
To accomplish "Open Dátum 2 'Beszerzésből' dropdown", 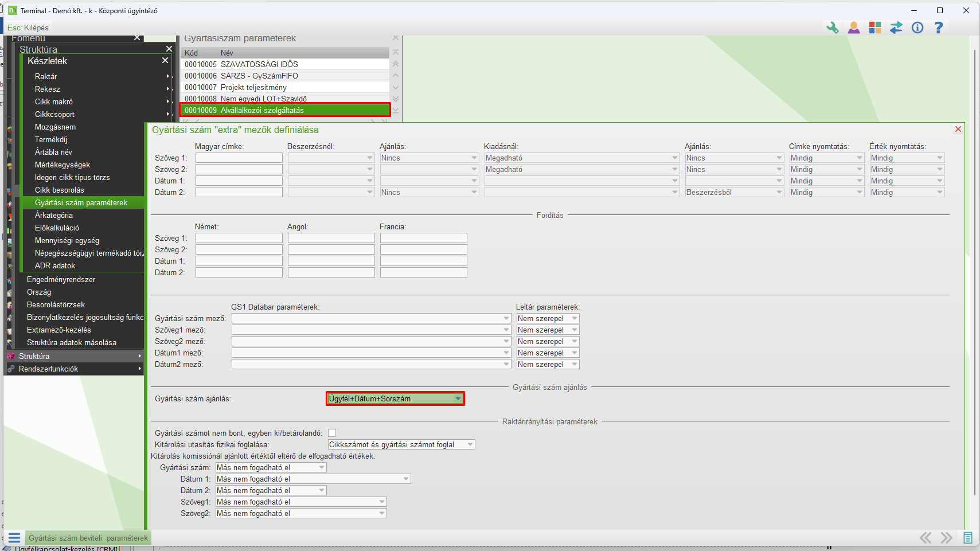I will 735,192.
